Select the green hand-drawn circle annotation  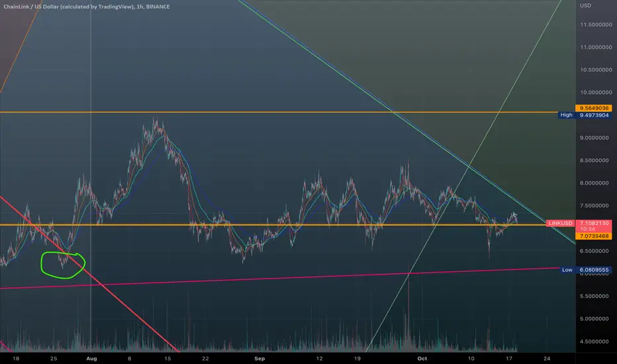(63, 265)
